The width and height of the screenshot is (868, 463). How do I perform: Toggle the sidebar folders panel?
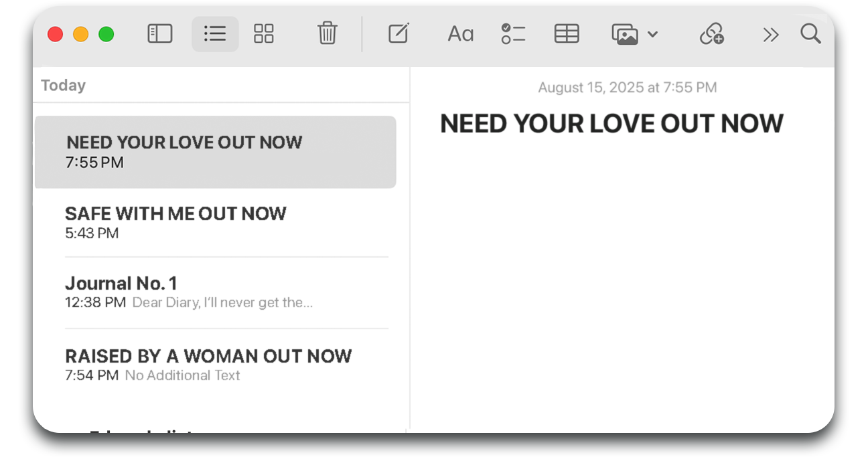pos(160,34)
